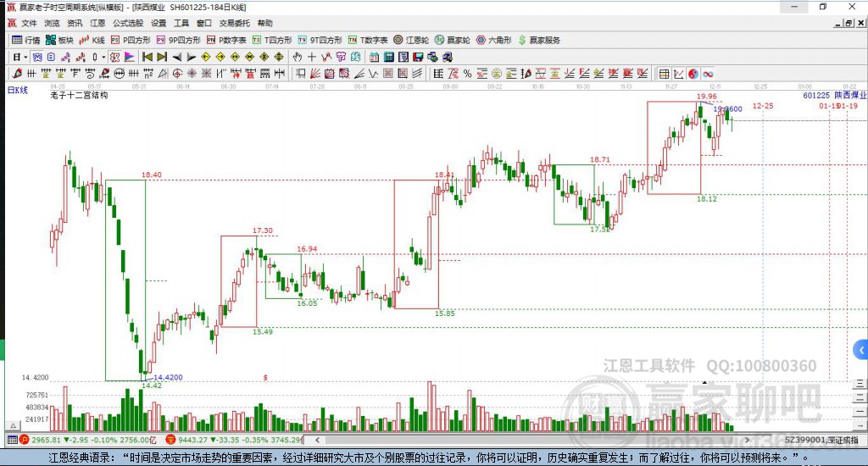The height and width of the screenshot is (466, 868).
Task: Select the hand pan tool
Action: [298, 57]
